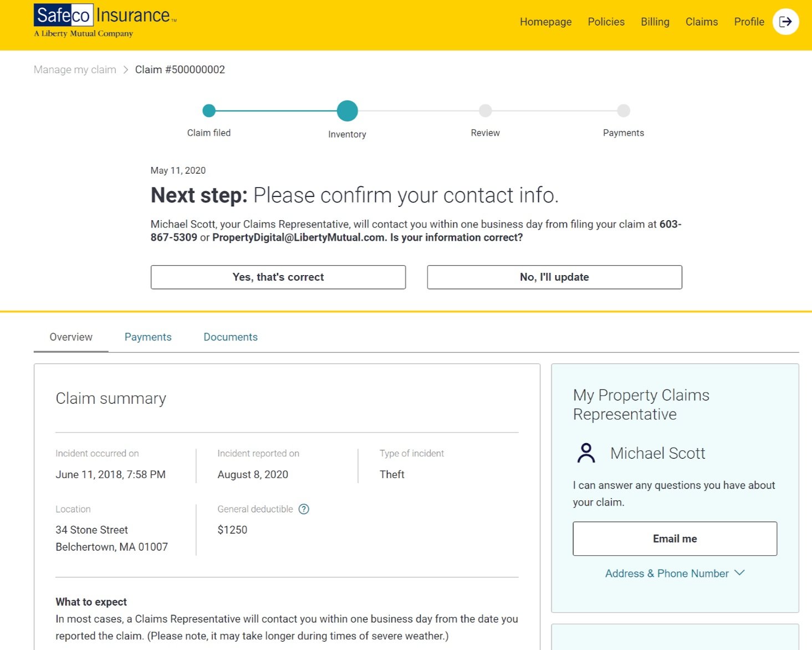Viewport: 812px width, 650px height.
Task: Click the PropertyDigital@LibertyMutual.com email text
Action: pos(298,237)
